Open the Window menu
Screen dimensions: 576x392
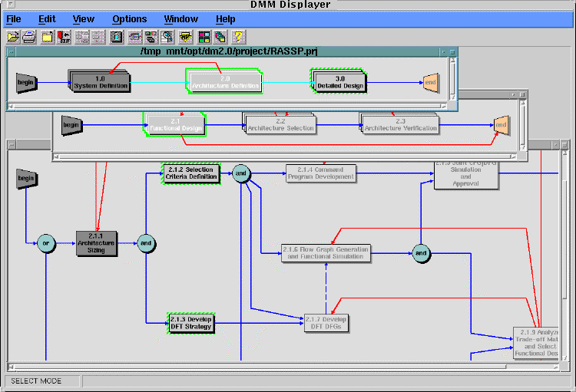click(180, 18)
